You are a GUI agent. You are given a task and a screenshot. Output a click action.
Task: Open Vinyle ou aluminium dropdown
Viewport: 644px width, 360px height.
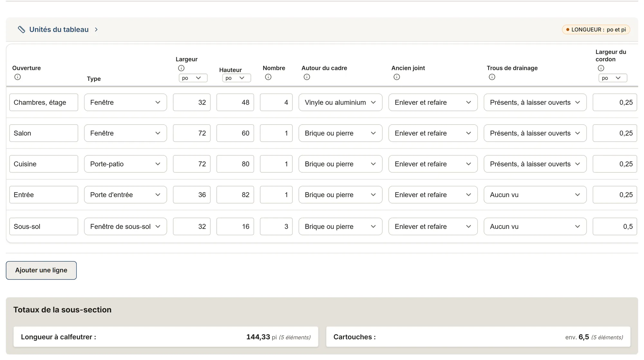click(340, 102)
